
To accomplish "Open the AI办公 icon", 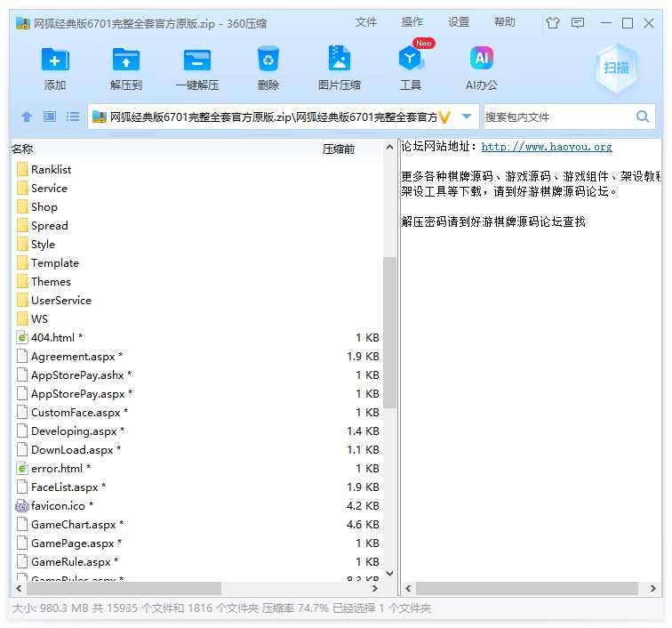I will pos(481,58).
